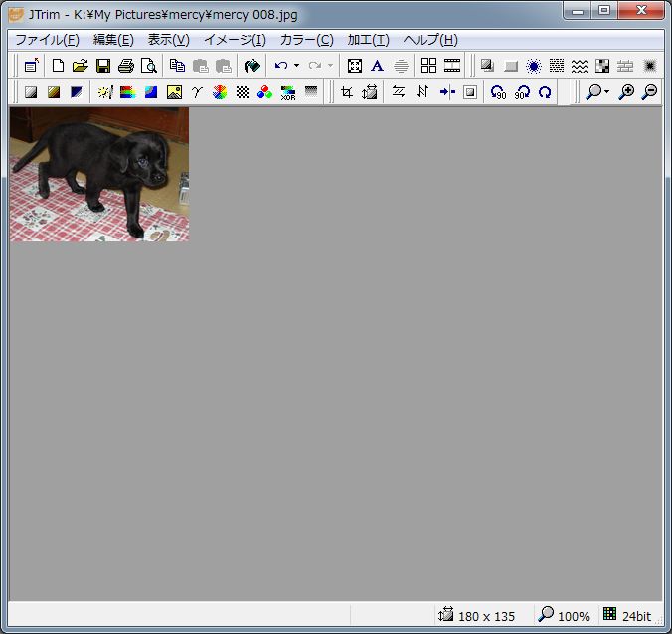Open the 加工(T) menu
672x634 pixels.
(x=368, y=40)
